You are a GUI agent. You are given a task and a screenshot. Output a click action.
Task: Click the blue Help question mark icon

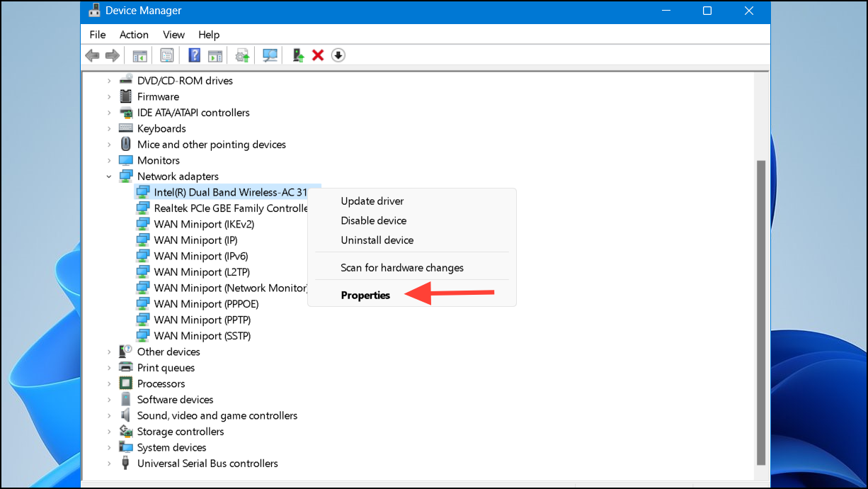pyautogui.click(x=195, y=55)
